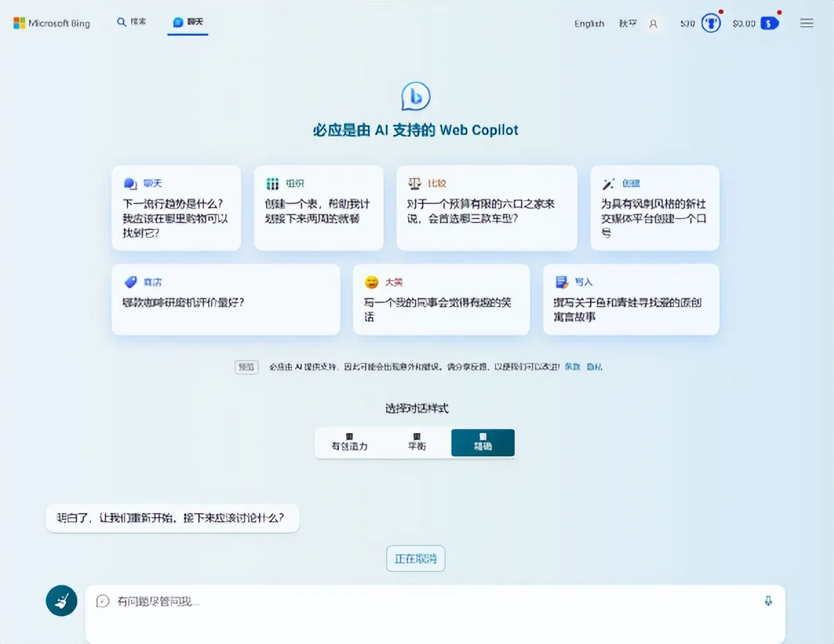Open the 隐私 privacy link
The image size is (834, 644).
[x=594, y=367]
